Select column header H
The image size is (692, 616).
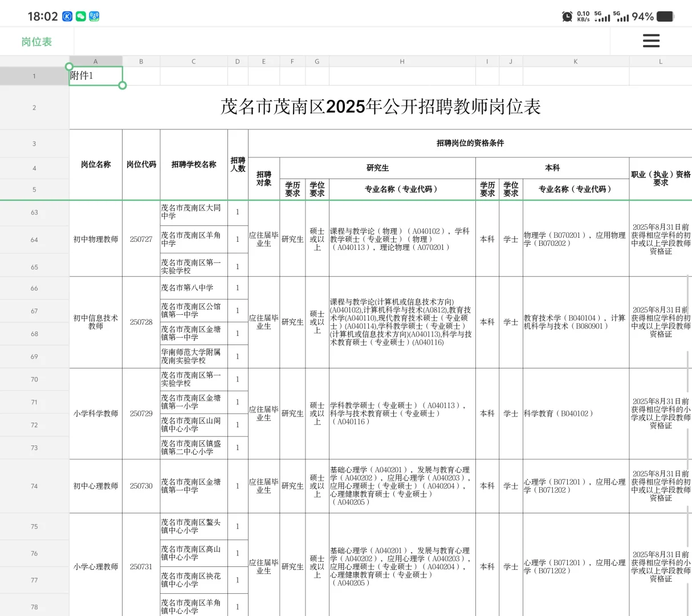point(402,61)
